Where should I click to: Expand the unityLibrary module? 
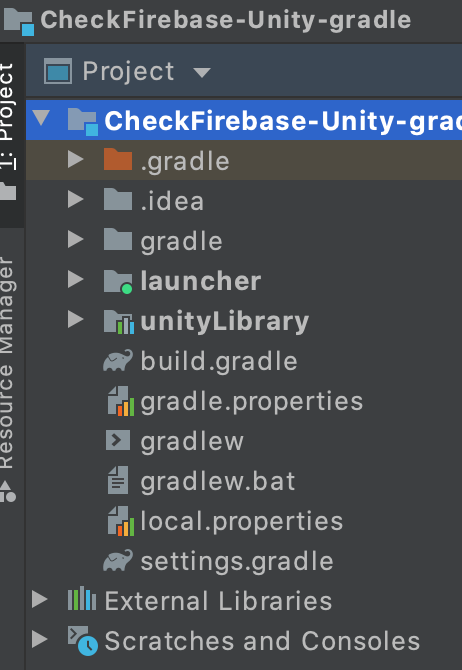(76, 320)
